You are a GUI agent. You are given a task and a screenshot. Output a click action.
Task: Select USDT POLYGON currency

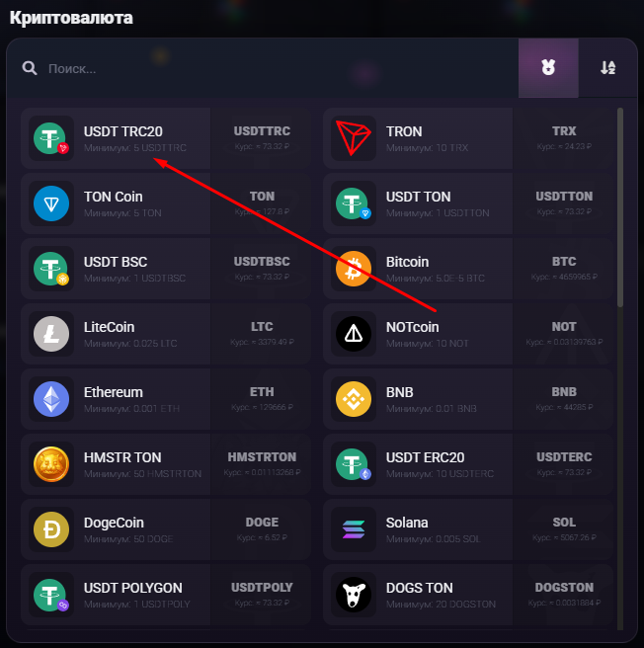[x=166, y=595]
